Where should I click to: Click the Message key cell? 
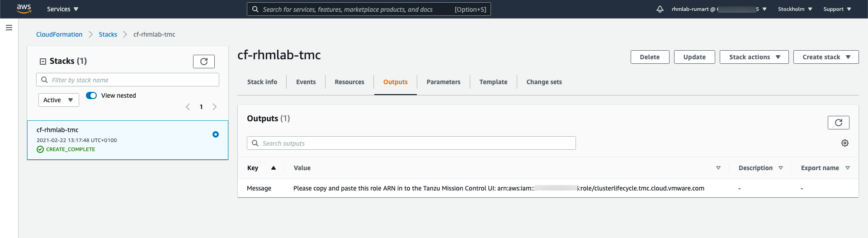259,188
